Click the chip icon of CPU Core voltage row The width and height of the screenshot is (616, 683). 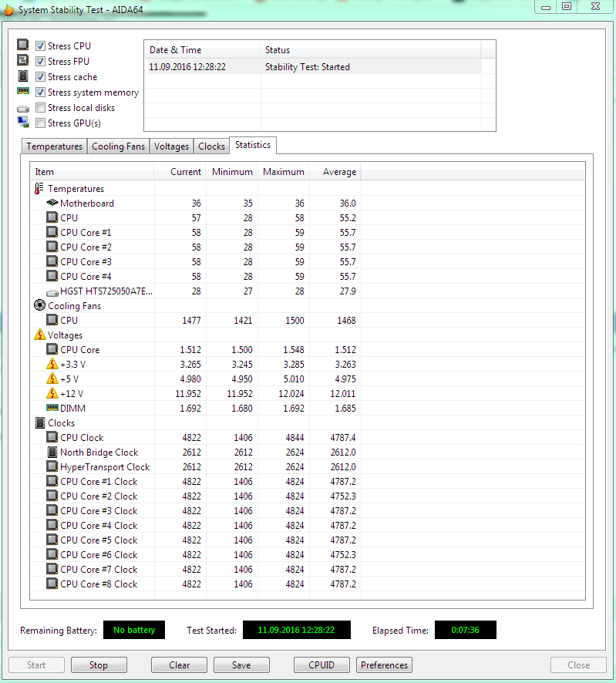click(x=52, y=349)
